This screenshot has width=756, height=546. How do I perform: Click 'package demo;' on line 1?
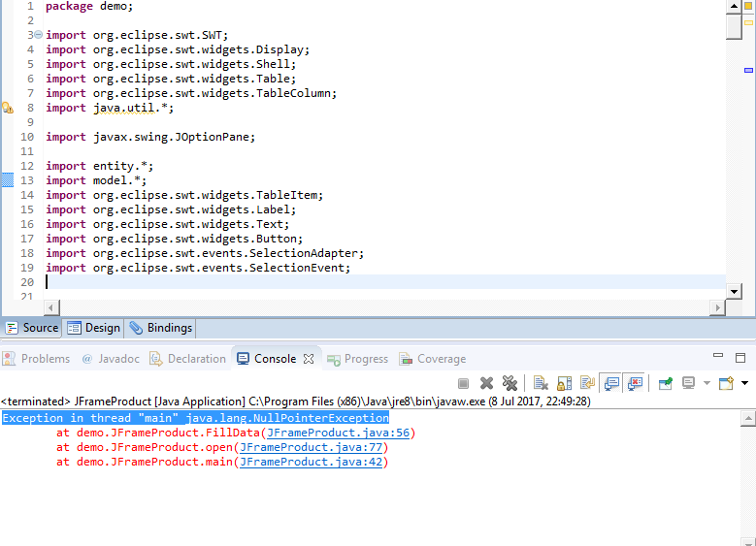pos(89,6)
